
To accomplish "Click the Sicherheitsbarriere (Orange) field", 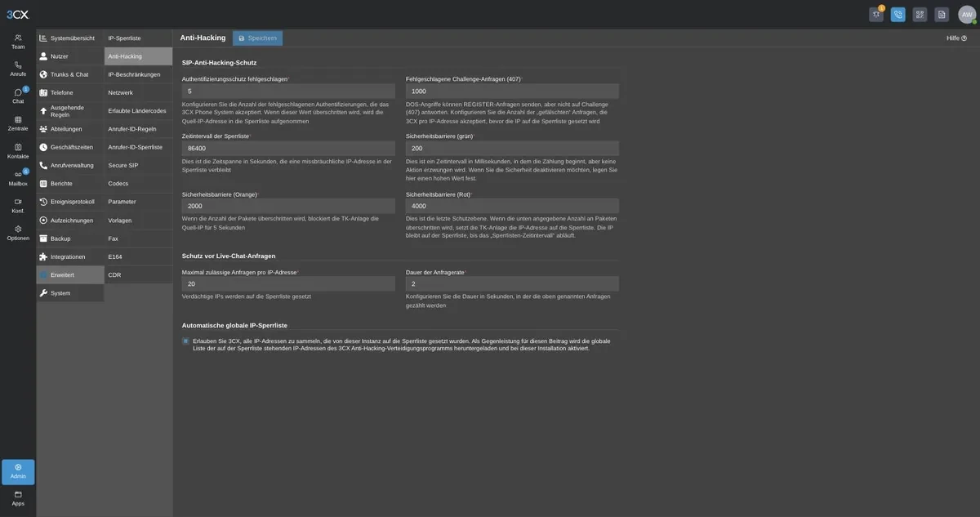I will click(x=288, y=206).
